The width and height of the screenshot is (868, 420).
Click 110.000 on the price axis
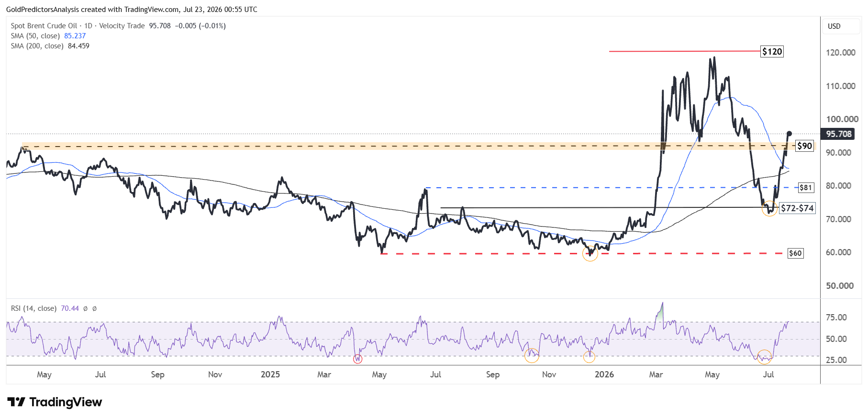[840, 86]
